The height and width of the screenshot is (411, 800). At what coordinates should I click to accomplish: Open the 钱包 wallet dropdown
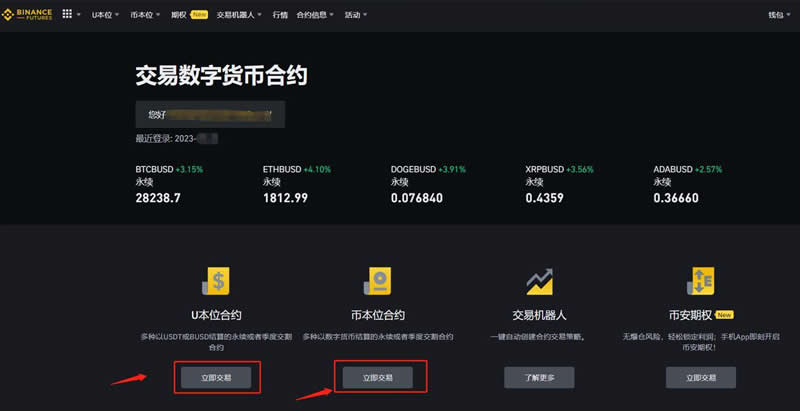click(778, 15)
